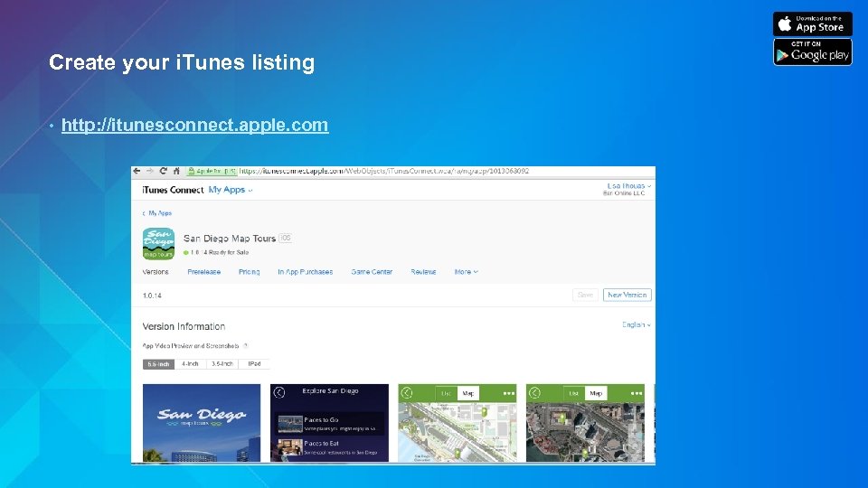Viewport: 868px width, 488px height.
Task: Click Places to Go row in screenshot
Action: click(x=330, y=424)
